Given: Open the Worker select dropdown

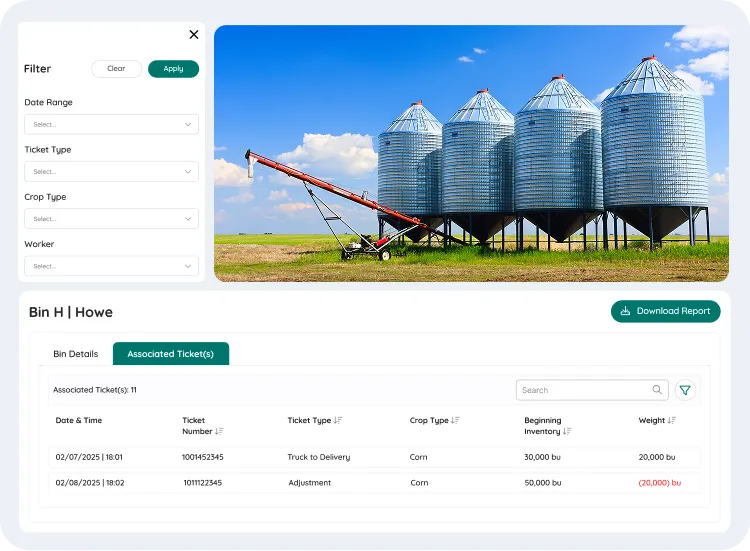Looking at the screenshot, I should tap(111, 266).
